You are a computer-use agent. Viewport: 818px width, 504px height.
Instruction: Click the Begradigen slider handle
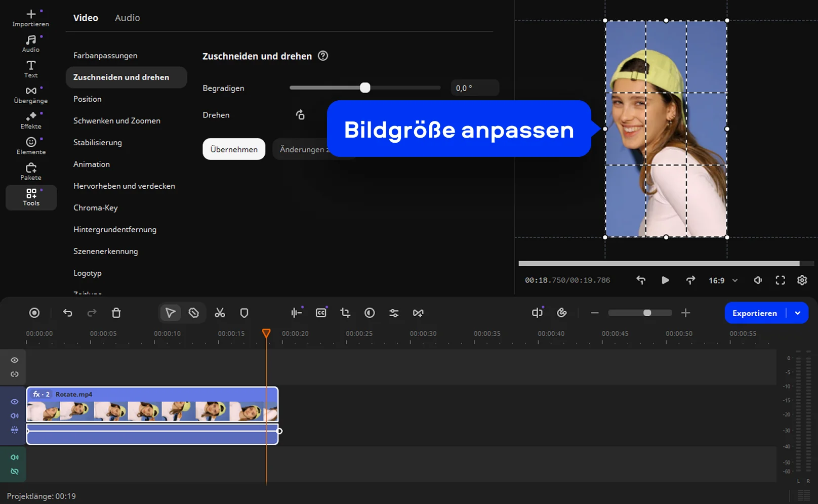(365, 88)
